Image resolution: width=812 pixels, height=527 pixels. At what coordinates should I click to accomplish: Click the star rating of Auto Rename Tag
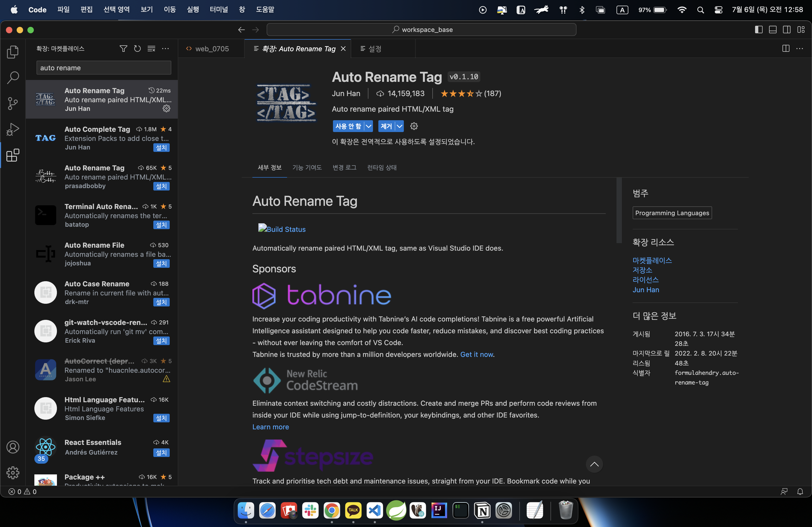(x=461, y=93)
